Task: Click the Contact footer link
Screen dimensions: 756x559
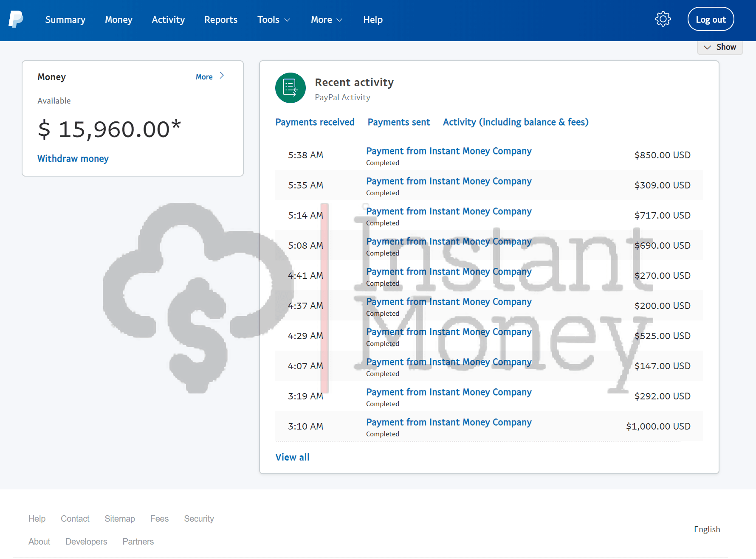Action: tap(75, 519)
